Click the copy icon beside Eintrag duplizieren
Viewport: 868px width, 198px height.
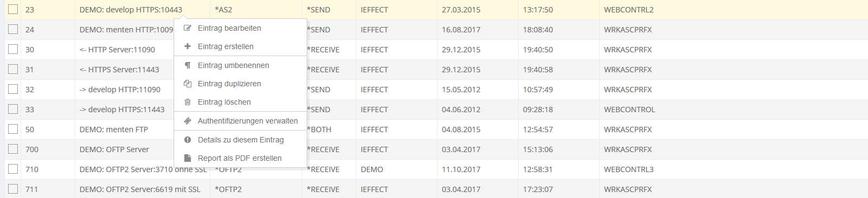188,84
